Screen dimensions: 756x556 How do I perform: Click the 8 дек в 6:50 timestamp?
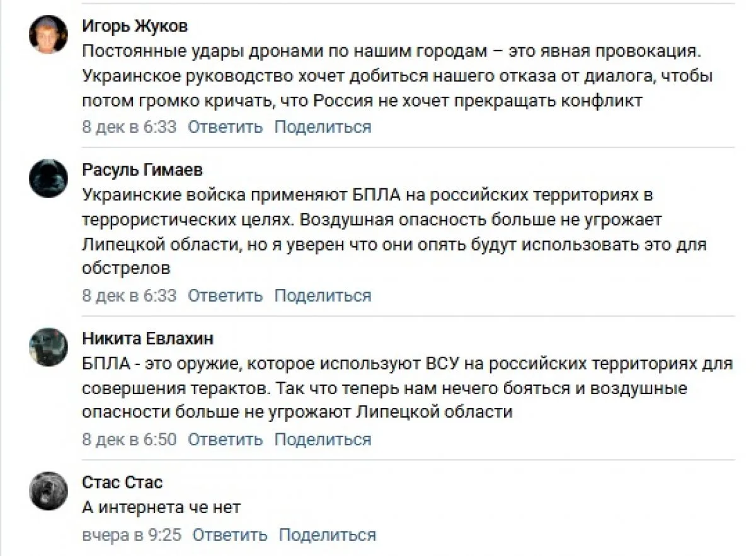tap(129, 439)
